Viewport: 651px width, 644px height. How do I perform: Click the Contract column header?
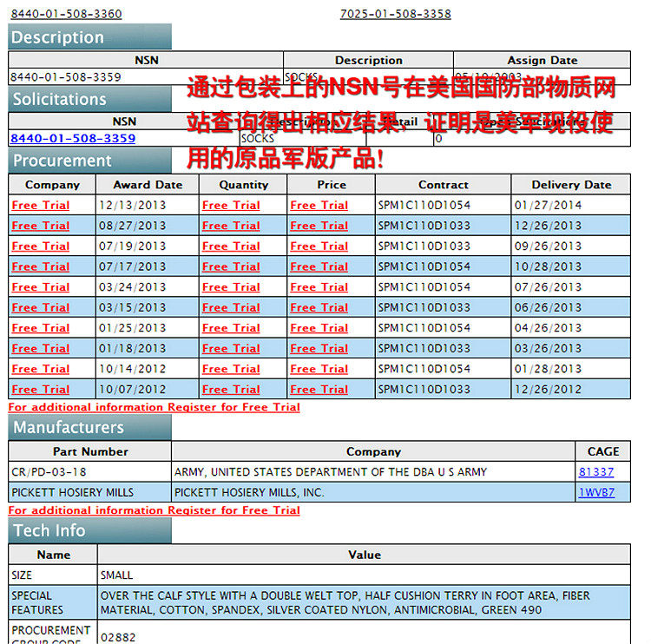point(443,185)
